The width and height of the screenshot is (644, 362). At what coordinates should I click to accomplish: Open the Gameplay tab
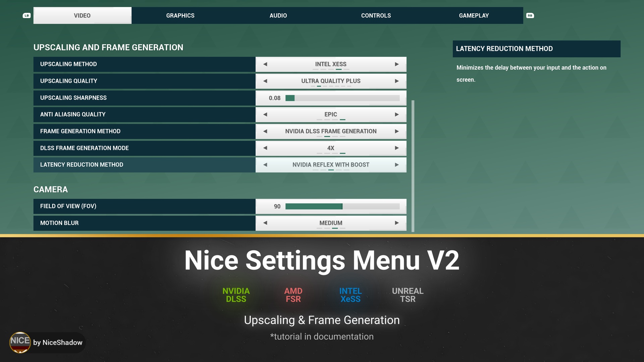point(474,15)
